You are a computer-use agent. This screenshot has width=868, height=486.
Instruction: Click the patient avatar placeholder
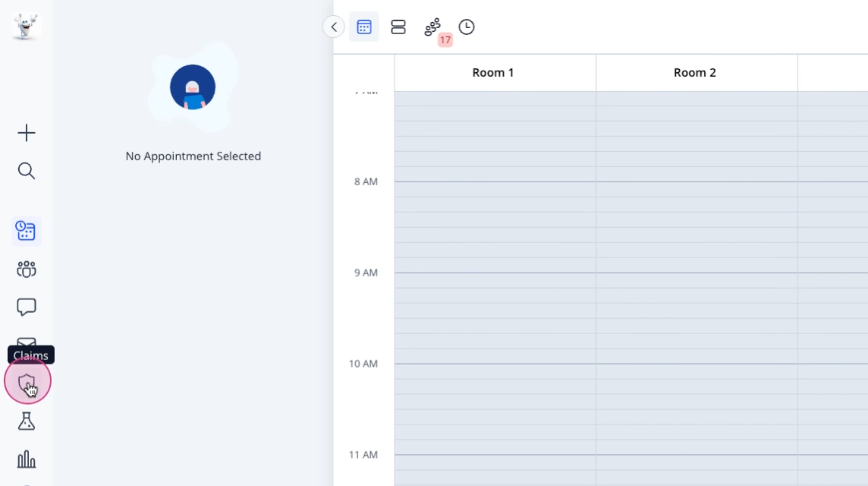[x=193, y=87]
